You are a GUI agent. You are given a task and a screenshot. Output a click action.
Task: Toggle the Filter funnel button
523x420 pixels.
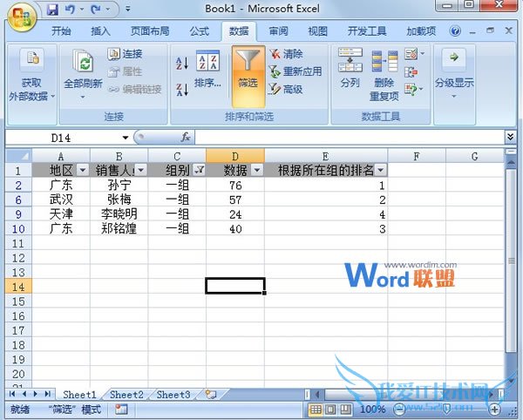248,76
